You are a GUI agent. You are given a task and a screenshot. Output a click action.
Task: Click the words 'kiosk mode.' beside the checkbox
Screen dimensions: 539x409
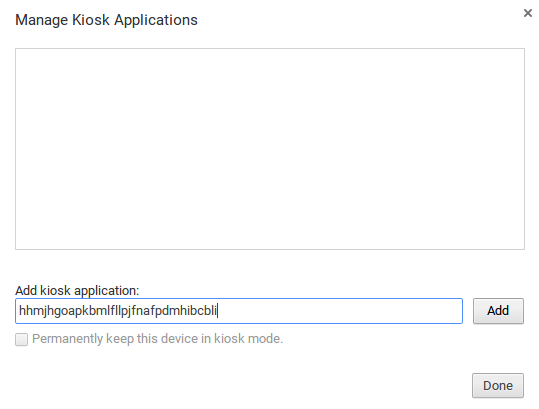click(x=248, y=339)
